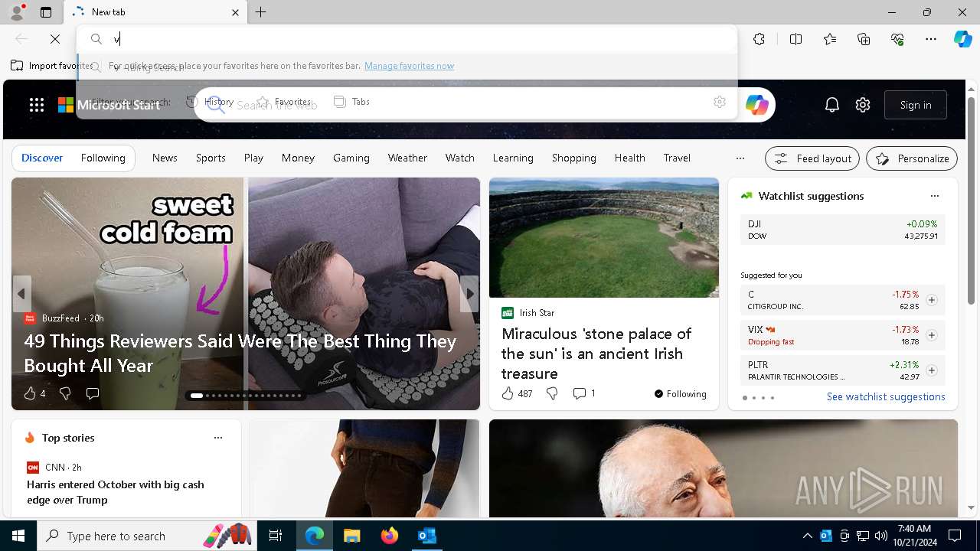Open the Sports category
Image resolution: width=980 pixels, height=551 pixels.
[211, 158]
